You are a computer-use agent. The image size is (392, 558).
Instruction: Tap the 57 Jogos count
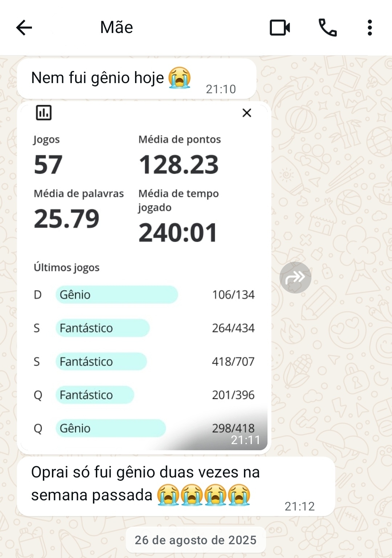coord(48,165)
